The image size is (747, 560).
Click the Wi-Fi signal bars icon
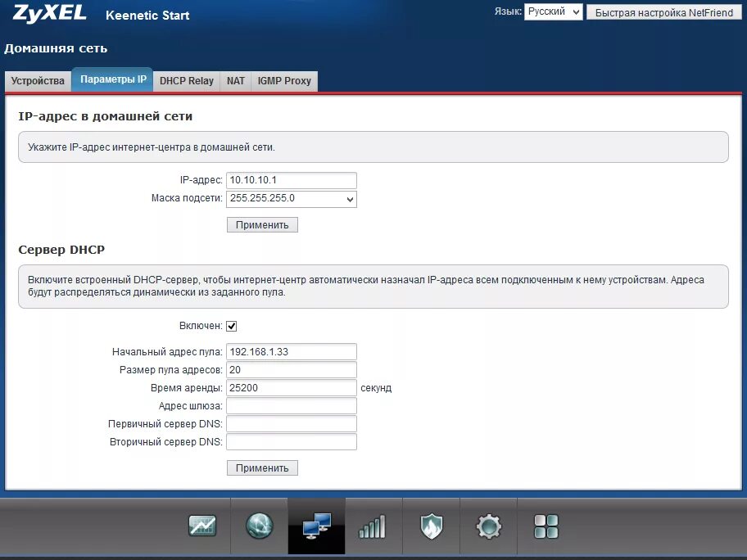point(373,526)
